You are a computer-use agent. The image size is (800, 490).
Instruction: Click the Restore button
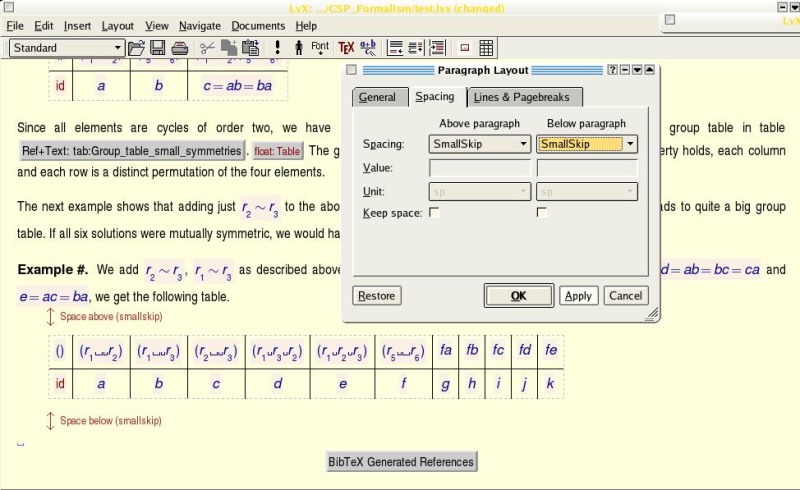click(x=377, y=295)
